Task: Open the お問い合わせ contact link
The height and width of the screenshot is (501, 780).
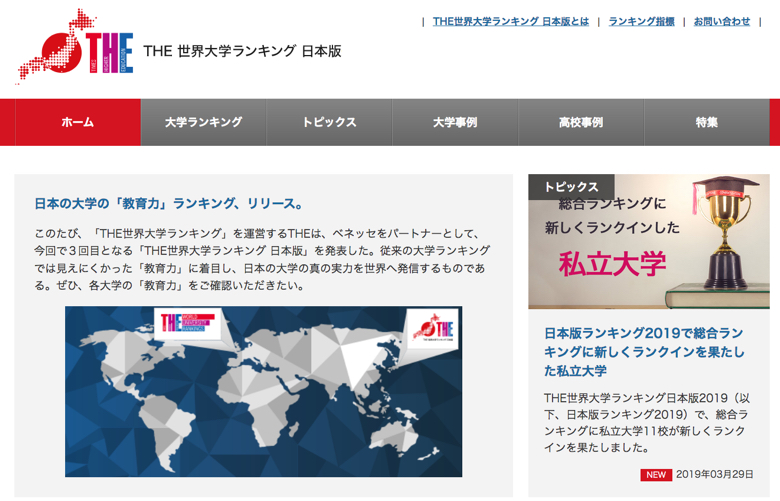Action: [721, 21]
